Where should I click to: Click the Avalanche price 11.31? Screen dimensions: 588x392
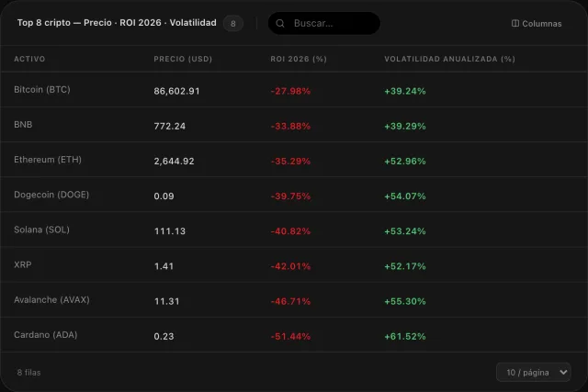pyautogui.click(x=167, y=301)
